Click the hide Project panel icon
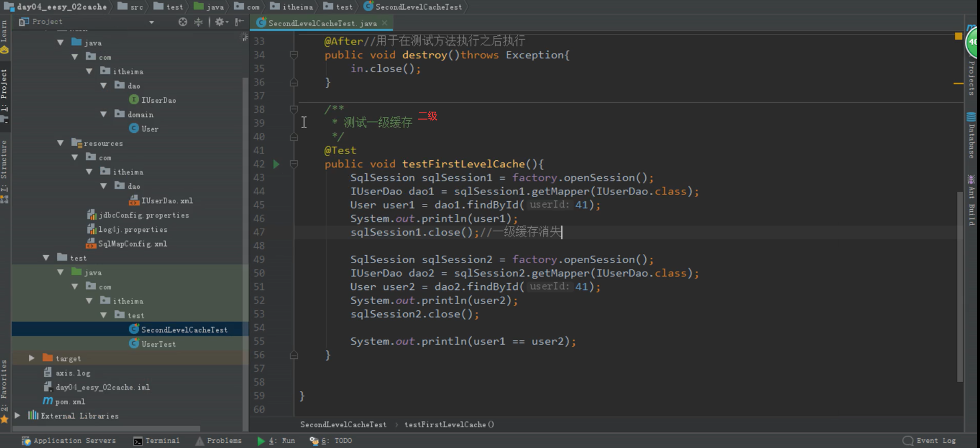980x448 pixels. click(240, 22)
